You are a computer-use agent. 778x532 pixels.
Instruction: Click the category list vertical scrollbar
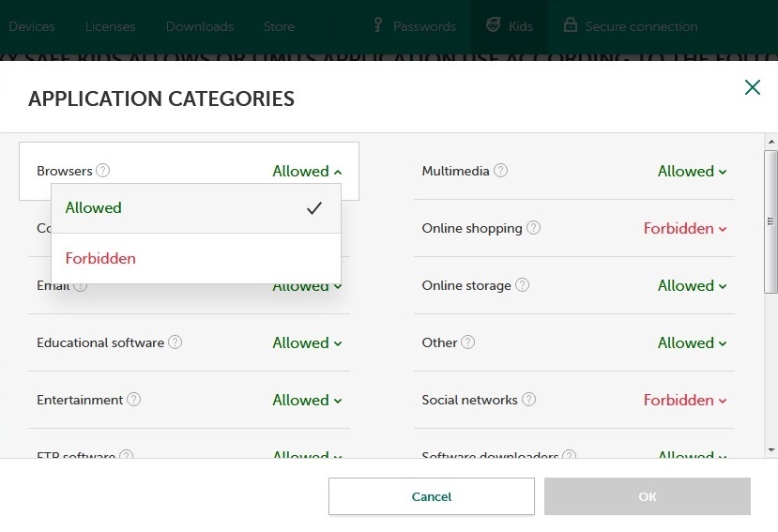pos(770,221)
